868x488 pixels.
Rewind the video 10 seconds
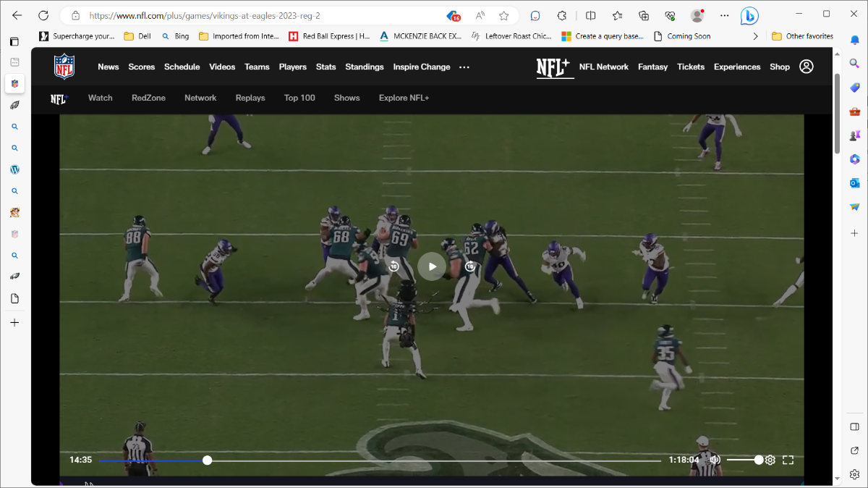(394, 266)
